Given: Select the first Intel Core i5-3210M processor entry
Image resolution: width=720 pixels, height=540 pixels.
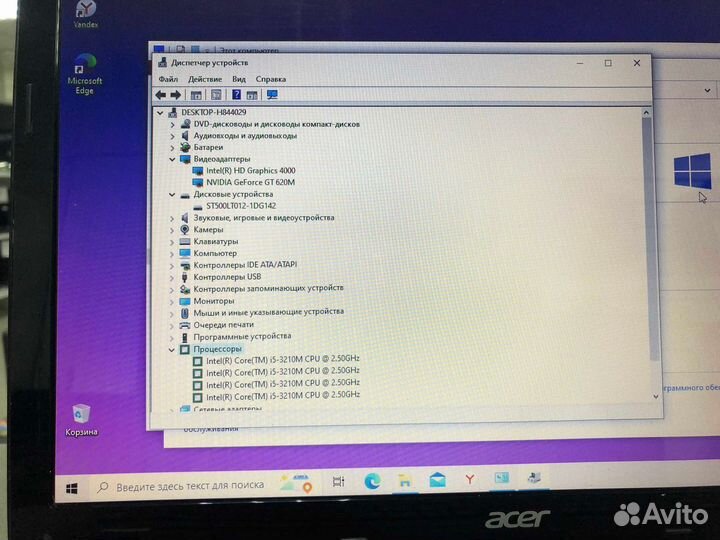Looking at the screenshot, I should [x=283, y=360].
